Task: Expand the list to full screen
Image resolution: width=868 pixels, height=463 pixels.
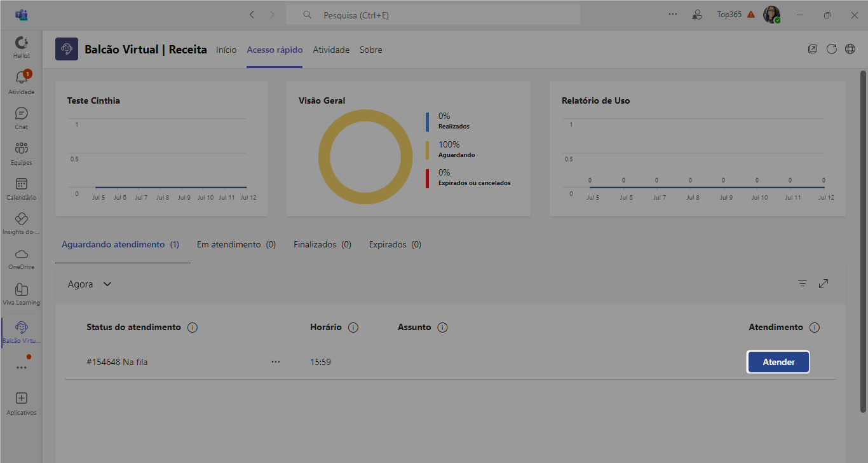Action: (824, 284)
